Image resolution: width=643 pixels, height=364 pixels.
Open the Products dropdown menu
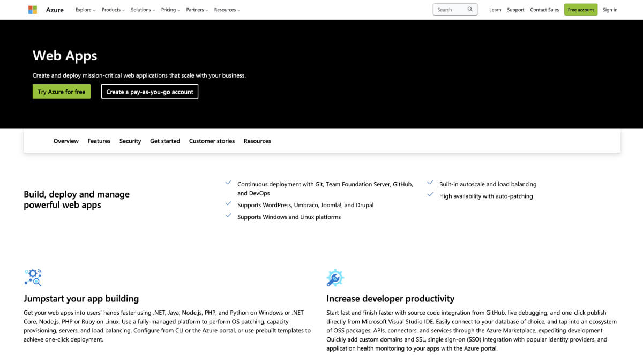113,10
